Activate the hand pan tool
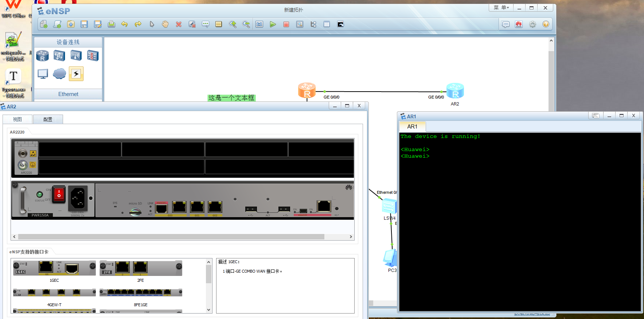Image resolution: width=644 pixels, height=319 pixels. pyautogui.click(x=165, y=24)
